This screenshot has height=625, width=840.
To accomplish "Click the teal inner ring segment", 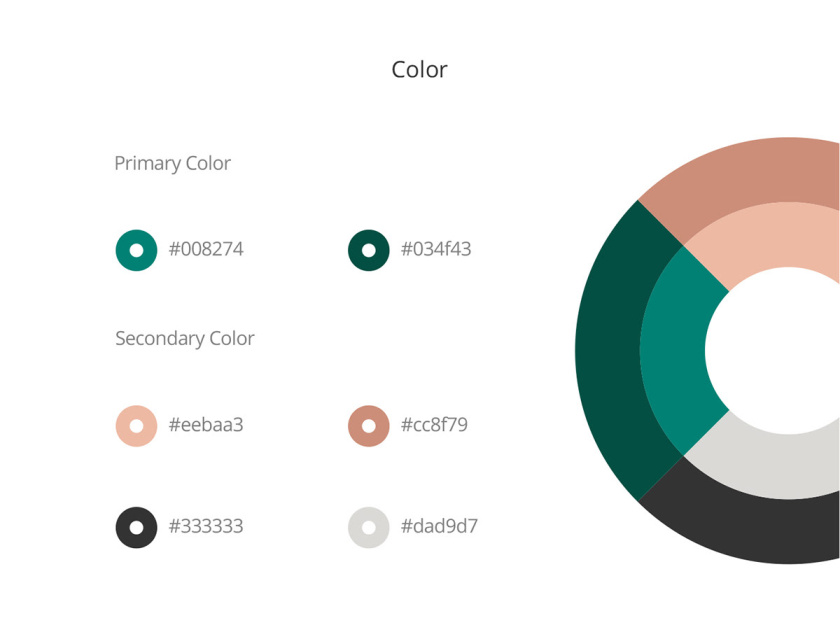I will pos(673,350).
